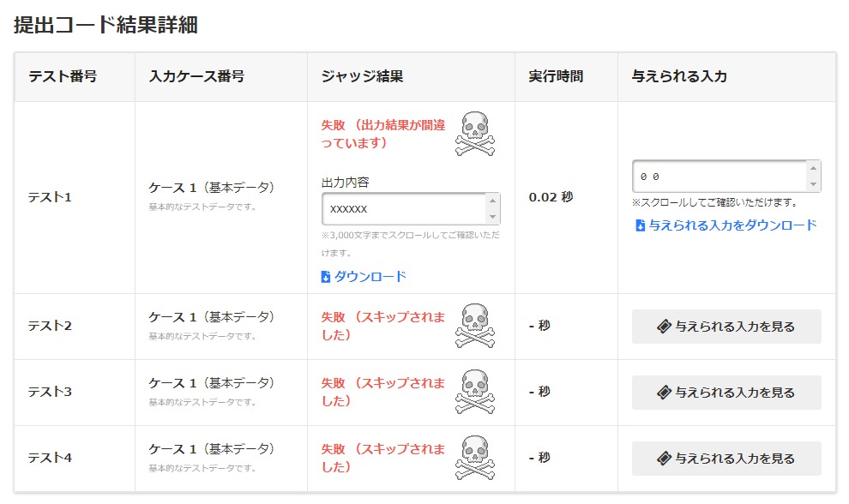This screenshot has width=849, height=504.
Task: Click the skull icon in テスト1 row
Action: point(474,133)
